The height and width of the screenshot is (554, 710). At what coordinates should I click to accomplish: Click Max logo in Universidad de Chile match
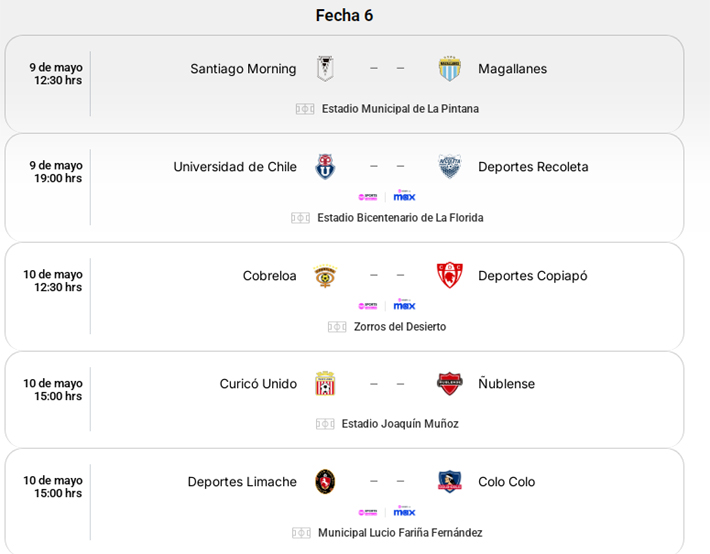(x=404, y=197)
